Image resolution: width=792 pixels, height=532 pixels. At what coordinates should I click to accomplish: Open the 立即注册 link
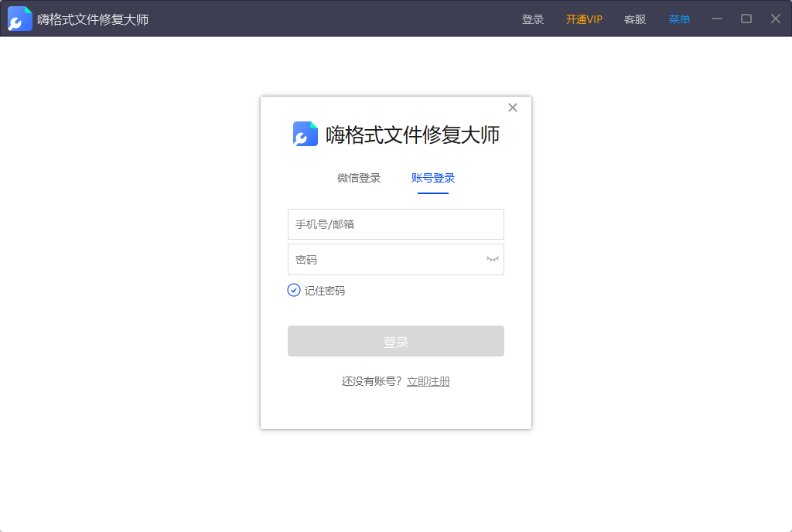pyautogui.click(x=428, y=381)
